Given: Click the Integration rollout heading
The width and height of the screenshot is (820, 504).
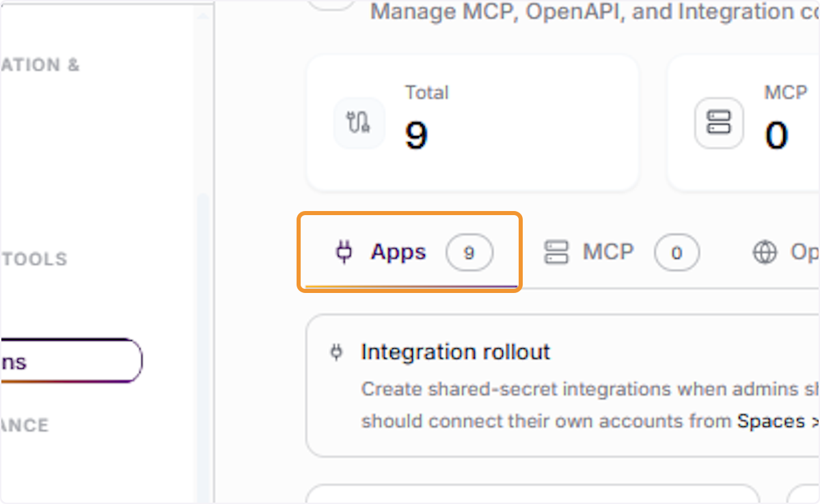Looking at the screenshot, I should [x=455, y=352].
